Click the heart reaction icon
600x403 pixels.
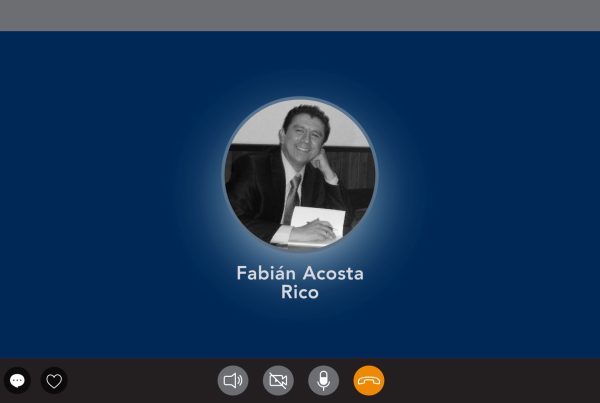[x=54, y=380]
